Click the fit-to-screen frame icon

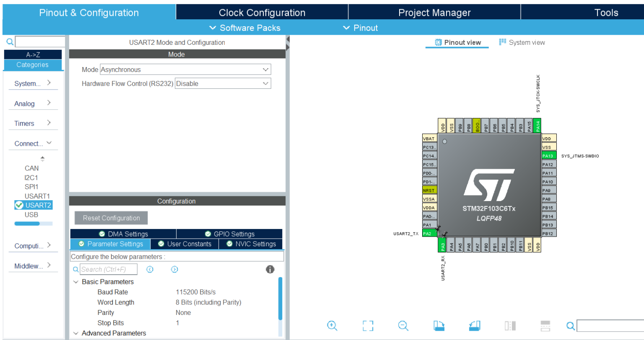click(x=368, y=326)
